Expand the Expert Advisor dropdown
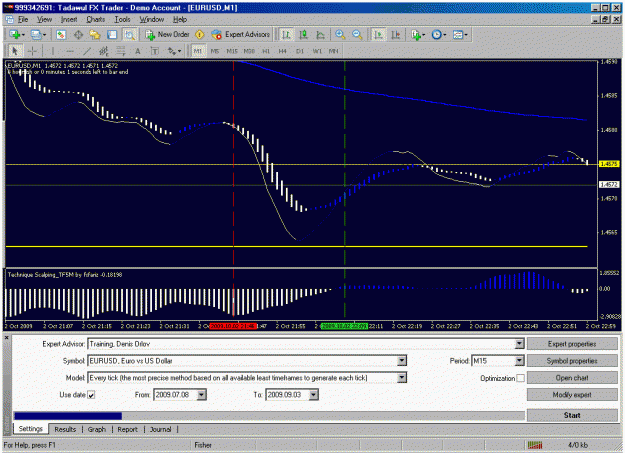Screen dimensions: 625x453 click(x=519, y=344)
